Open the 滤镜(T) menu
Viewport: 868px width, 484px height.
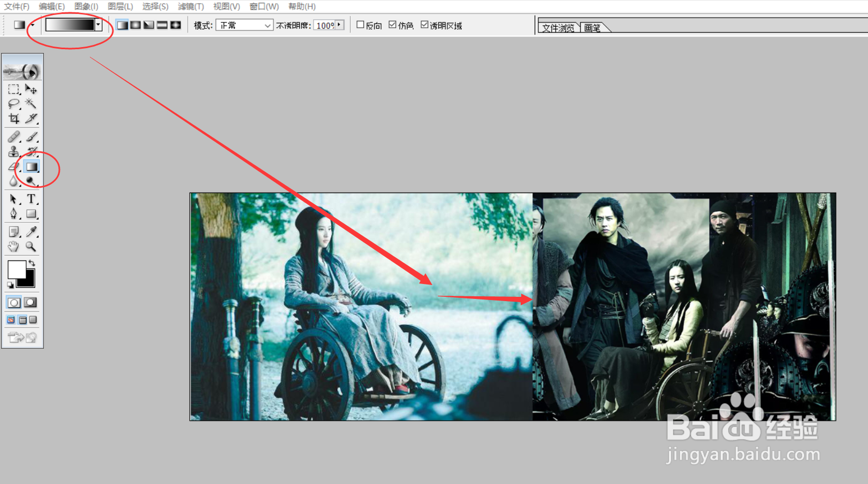[191, 6]
